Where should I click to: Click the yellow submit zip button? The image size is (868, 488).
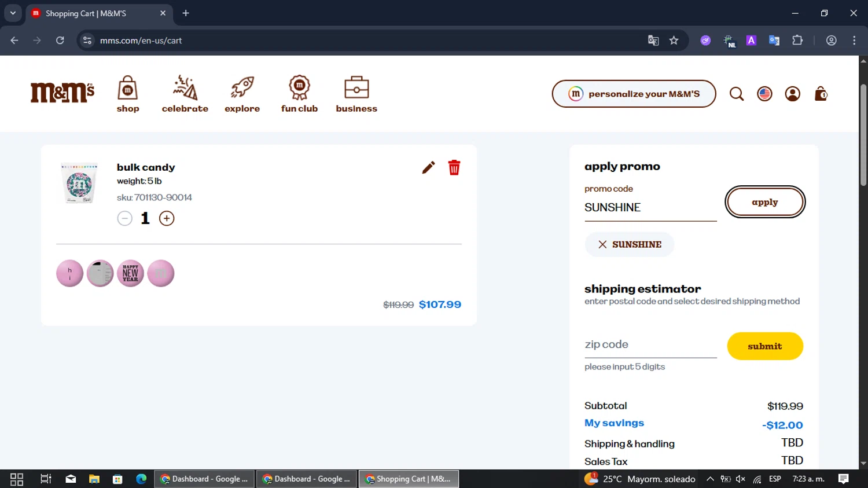pos(765,346)
